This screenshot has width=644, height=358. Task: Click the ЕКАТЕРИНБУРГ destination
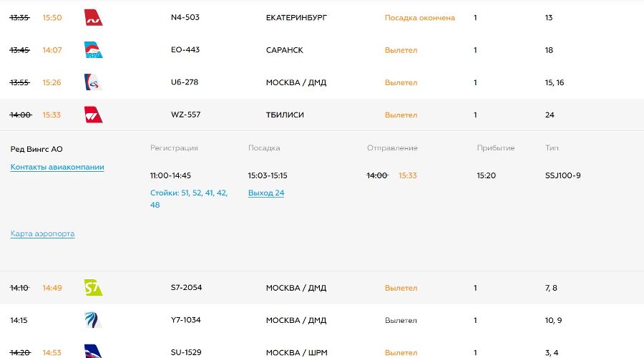(x=296, y=17)
